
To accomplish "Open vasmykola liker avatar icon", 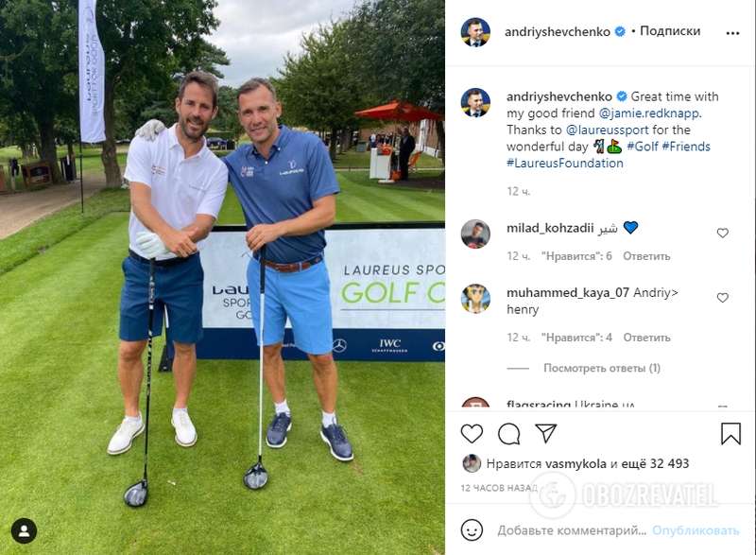I will point(472,463).
